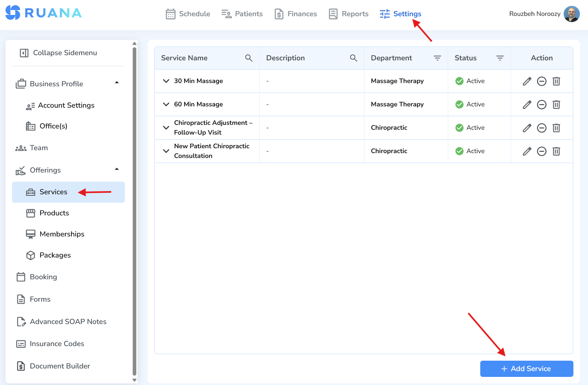
Task: Click the Add Service button
Action: click(526, 368)
